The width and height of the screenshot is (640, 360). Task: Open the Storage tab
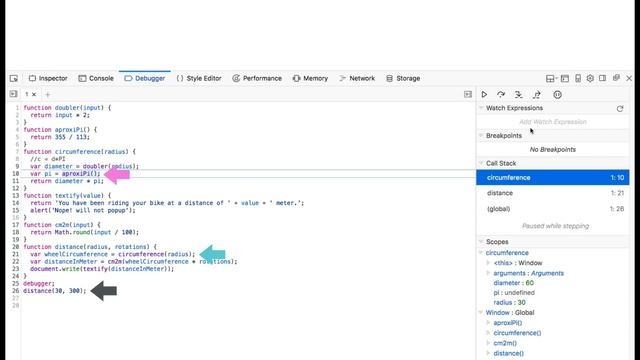pyautogui.click(x=403, y=78)
